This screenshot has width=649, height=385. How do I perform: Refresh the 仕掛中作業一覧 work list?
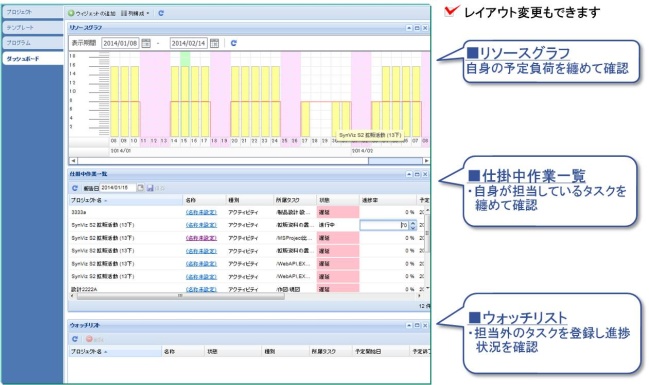coord(75,188)
